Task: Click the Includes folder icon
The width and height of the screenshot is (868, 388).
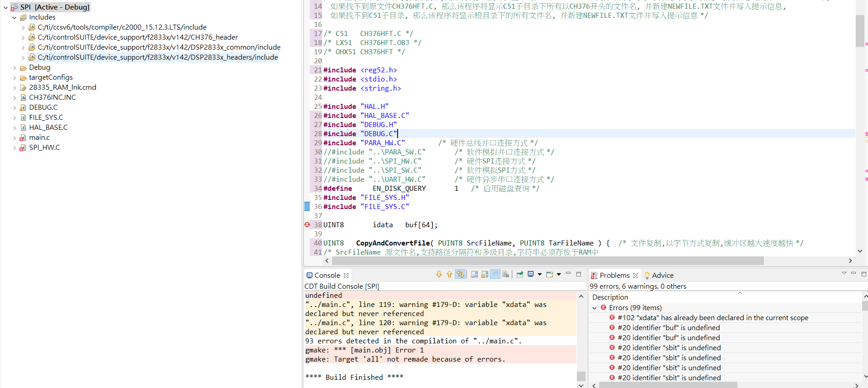Action: click(23, 18)
